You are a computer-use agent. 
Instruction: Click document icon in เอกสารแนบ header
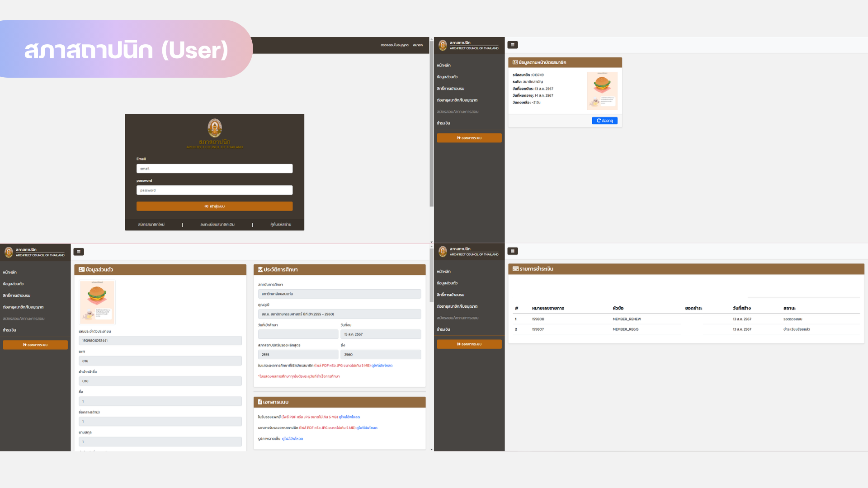click(260, 402)
